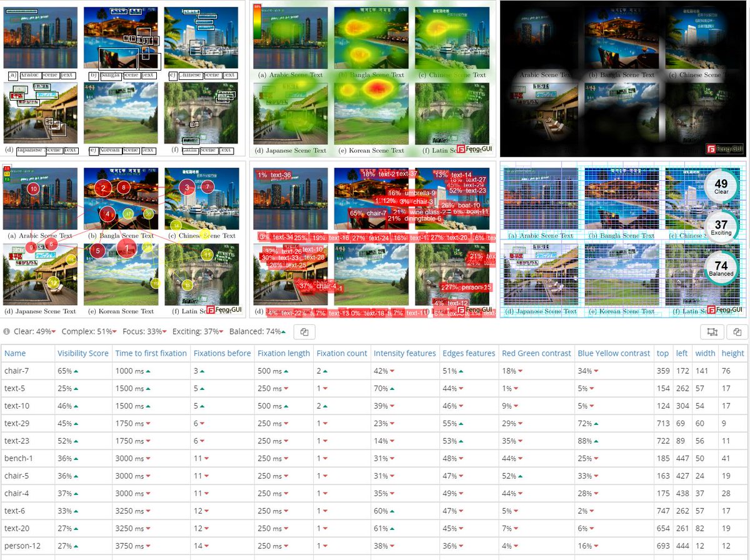This screenshot has height=560, width=750.
Task: Click the FengGUI logo on the grid analysis panel
Action: (725, 309)
